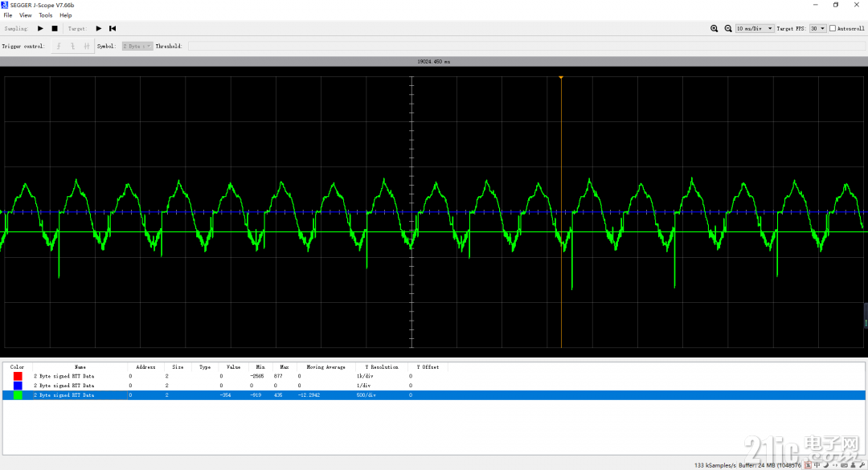
Task: Click the Min column header
Action: click(x=260, y=366)
